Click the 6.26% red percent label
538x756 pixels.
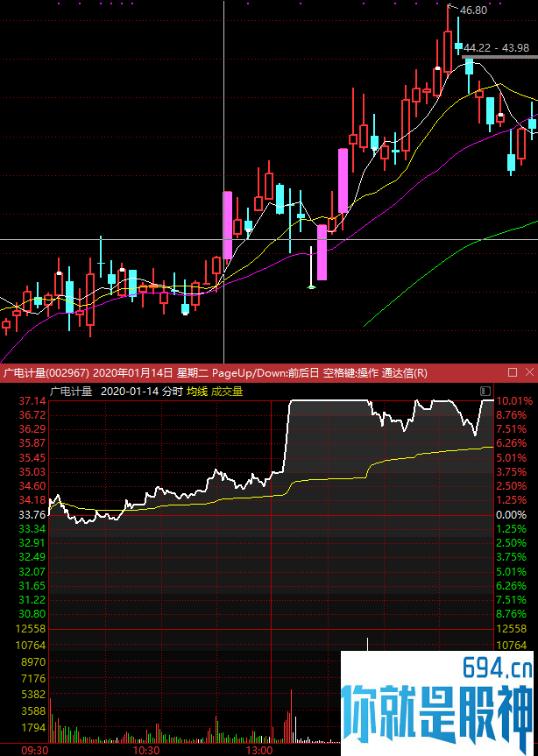point(512,443)
